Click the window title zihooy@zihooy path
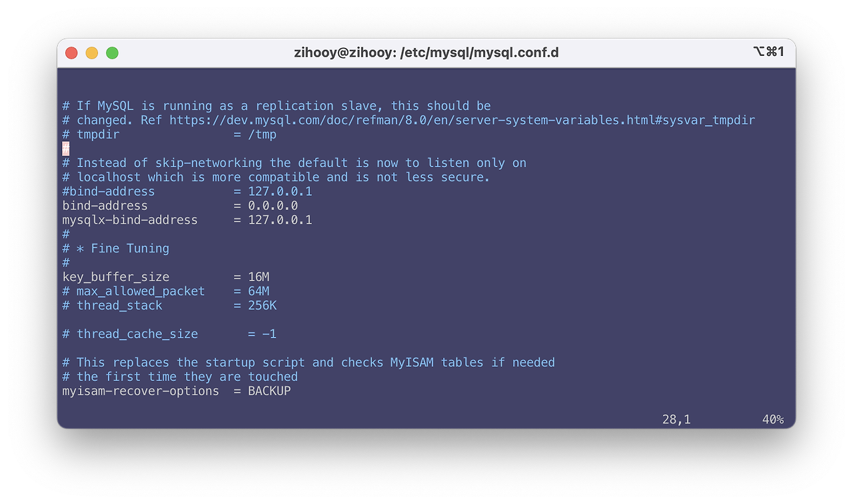The image size is (853, 504). click(426, 53)
